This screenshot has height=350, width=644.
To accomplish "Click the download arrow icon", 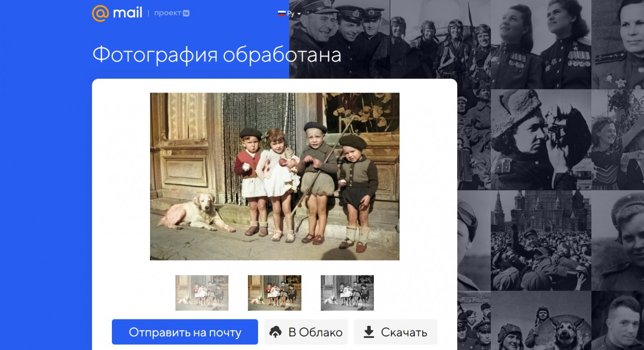I will pos(369,332).
